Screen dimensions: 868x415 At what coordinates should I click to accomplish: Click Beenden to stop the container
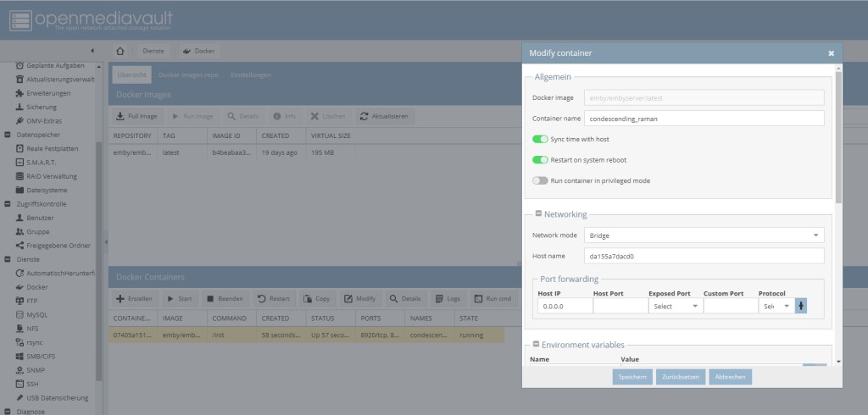[225, 298]
